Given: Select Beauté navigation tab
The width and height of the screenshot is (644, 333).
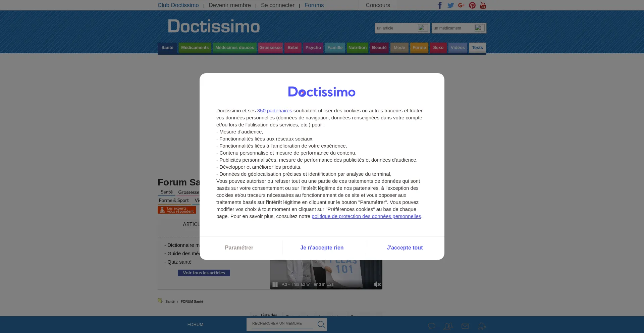Looking at the screenshot, I should [x=379, y=48].
